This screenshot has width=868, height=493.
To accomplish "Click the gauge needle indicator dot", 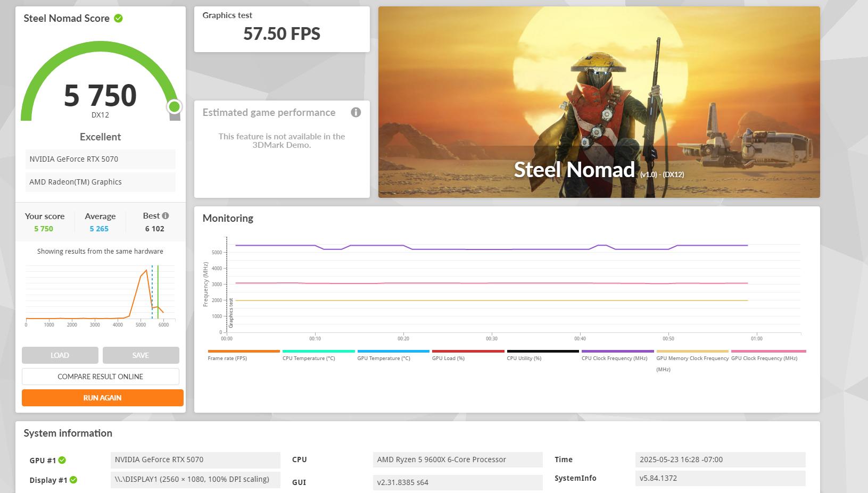I will pos(174,107).
